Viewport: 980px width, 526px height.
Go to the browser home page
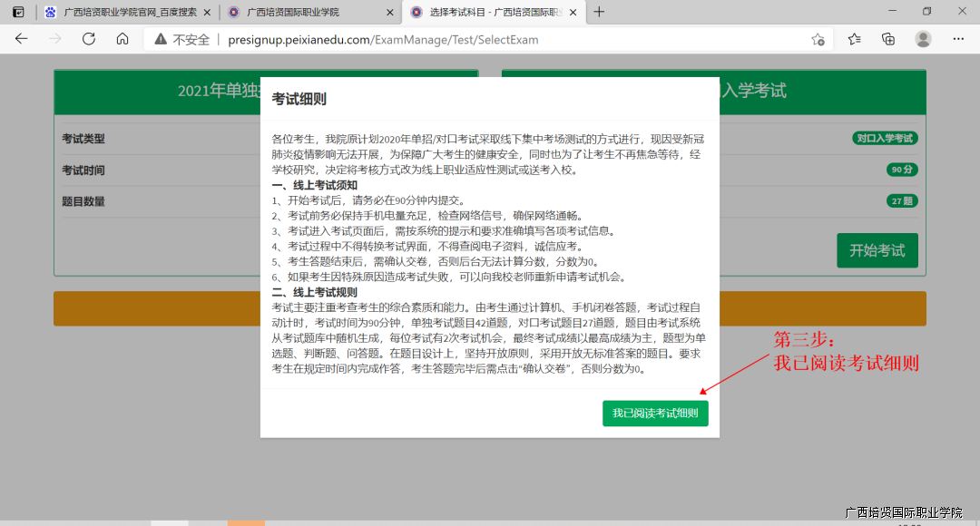tap(122, 39)
